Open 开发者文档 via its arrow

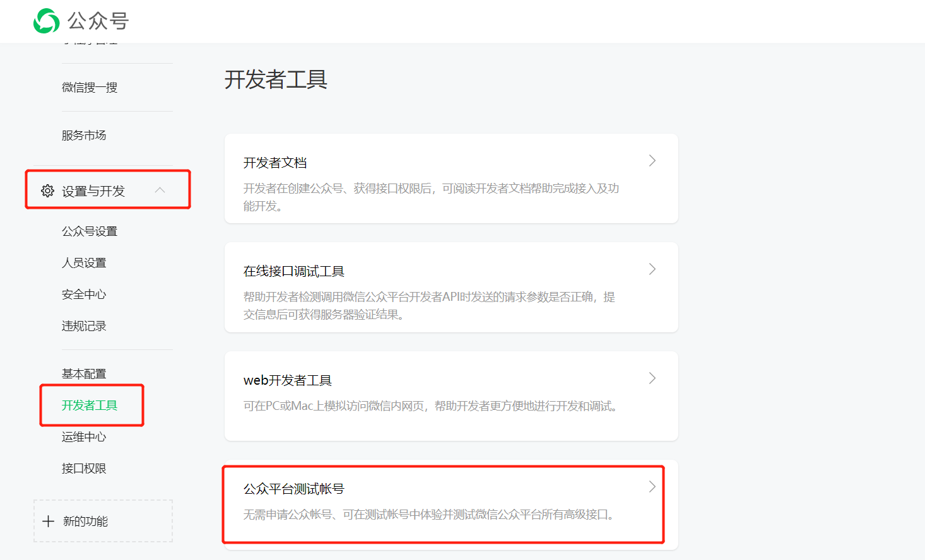pyautogui.click(x=652, y=161)
